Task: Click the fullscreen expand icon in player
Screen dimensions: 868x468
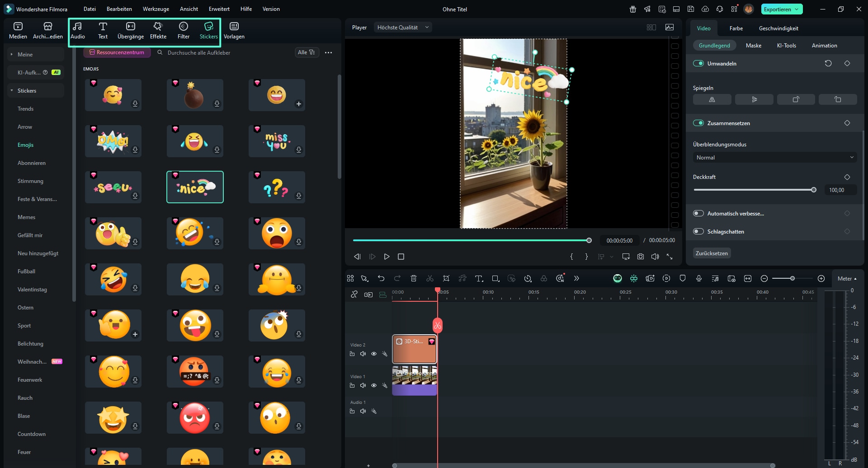Action: (x=670, y=257)
